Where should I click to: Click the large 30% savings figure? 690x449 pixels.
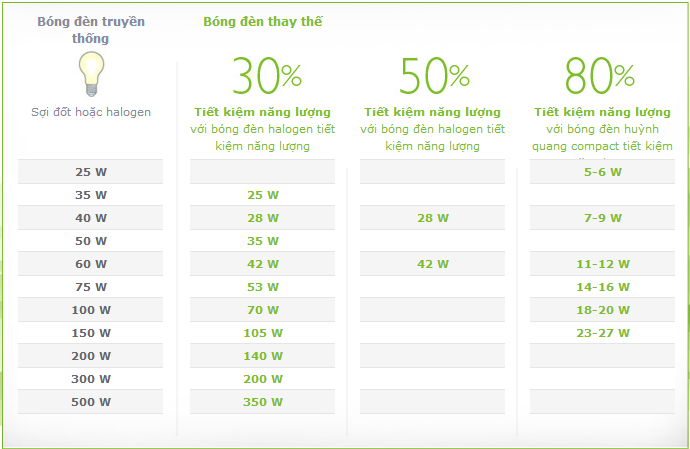266,75
